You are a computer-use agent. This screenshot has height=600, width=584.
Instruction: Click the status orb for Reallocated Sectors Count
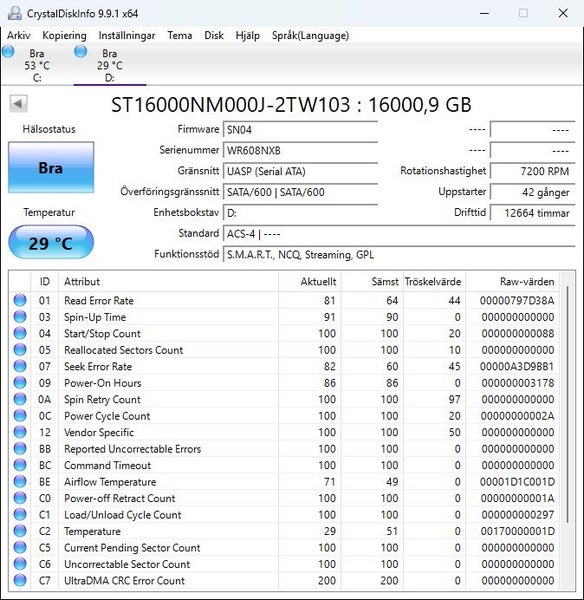[x=20, y=350]
